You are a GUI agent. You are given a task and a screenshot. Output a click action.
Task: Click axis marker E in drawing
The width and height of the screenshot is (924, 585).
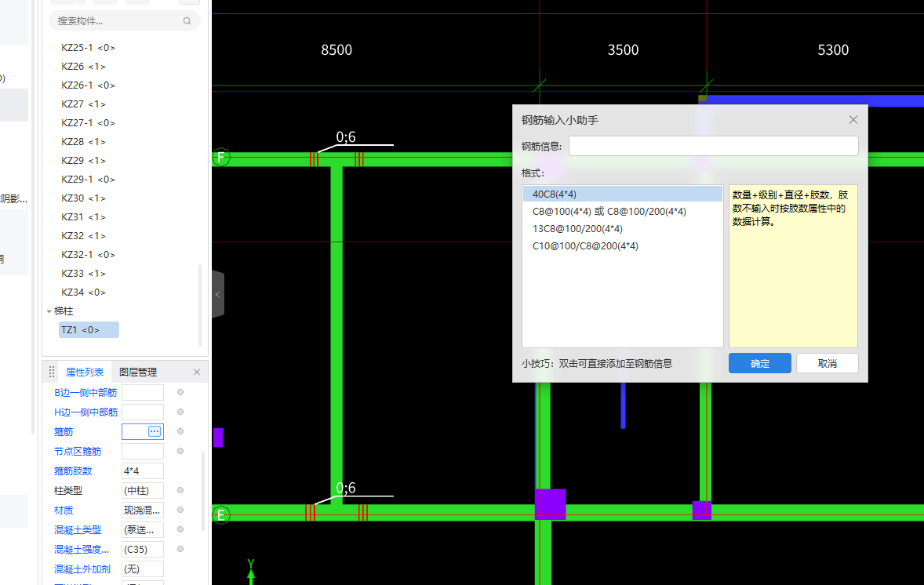pyautogui.click(x=220, y=515)
